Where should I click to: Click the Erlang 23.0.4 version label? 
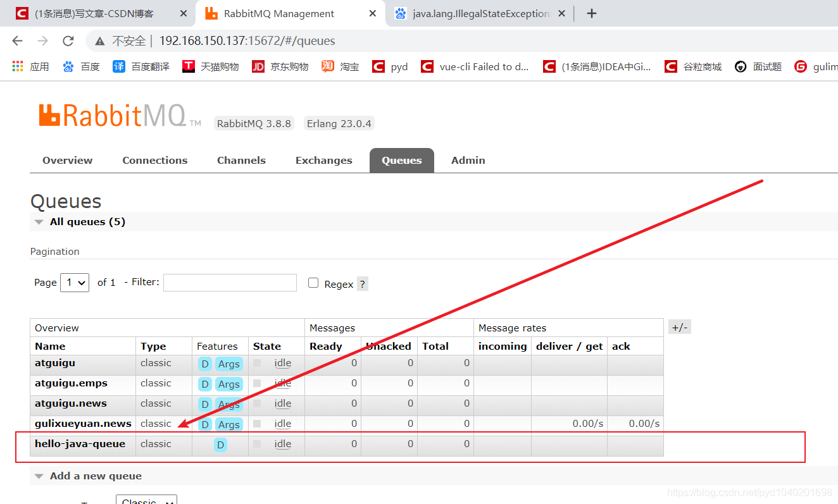click(339, 123)
